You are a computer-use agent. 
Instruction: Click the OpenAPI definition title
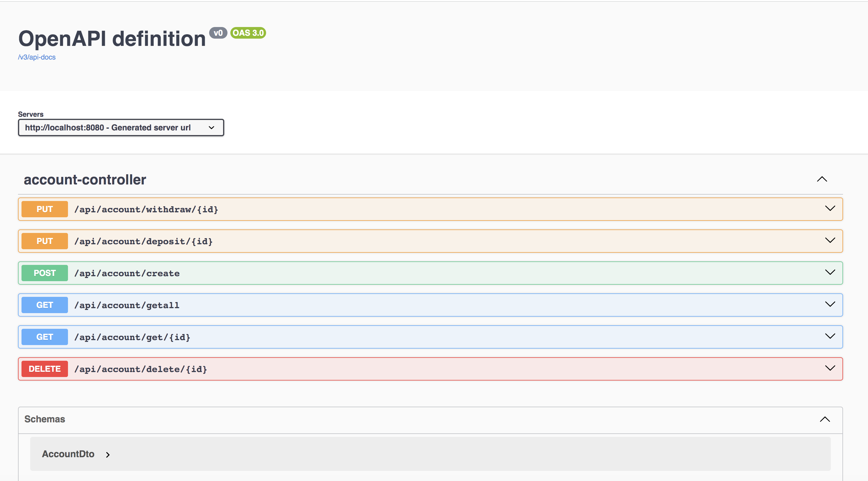pos(112,38)
